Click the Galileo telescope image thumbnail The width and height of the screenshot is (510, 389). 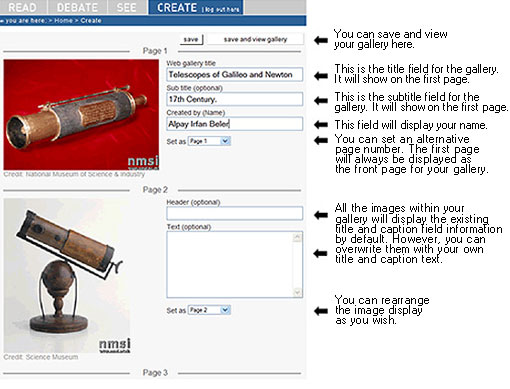pos(81,115)
